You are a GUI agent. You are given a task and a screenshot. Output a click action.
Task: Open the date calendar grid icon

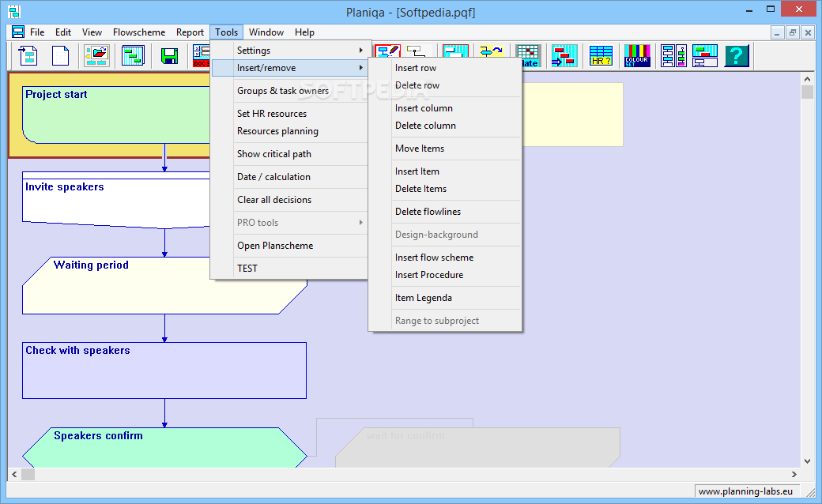(528, 55)
